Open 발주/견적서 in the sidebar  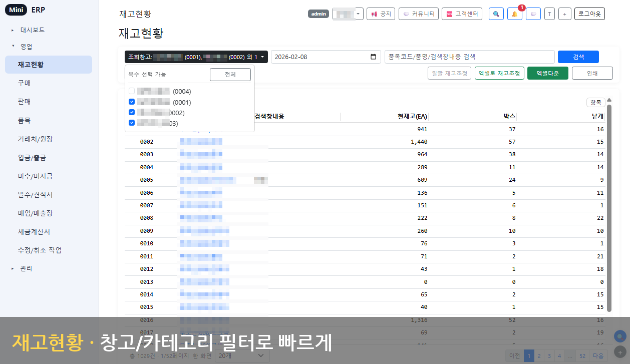pos(49,194)
